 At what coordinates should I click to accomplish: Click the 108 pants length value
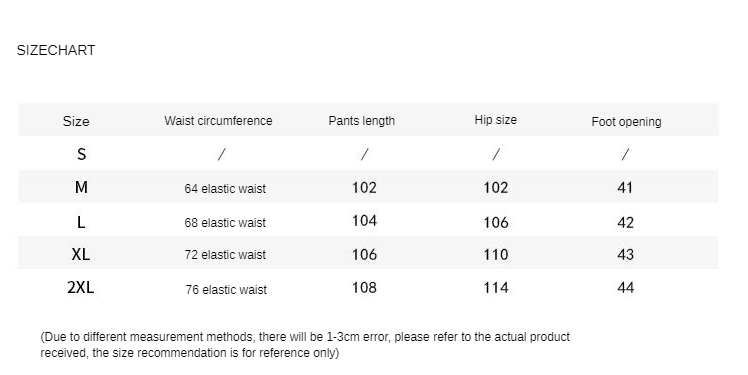click(x=364, y=288)
